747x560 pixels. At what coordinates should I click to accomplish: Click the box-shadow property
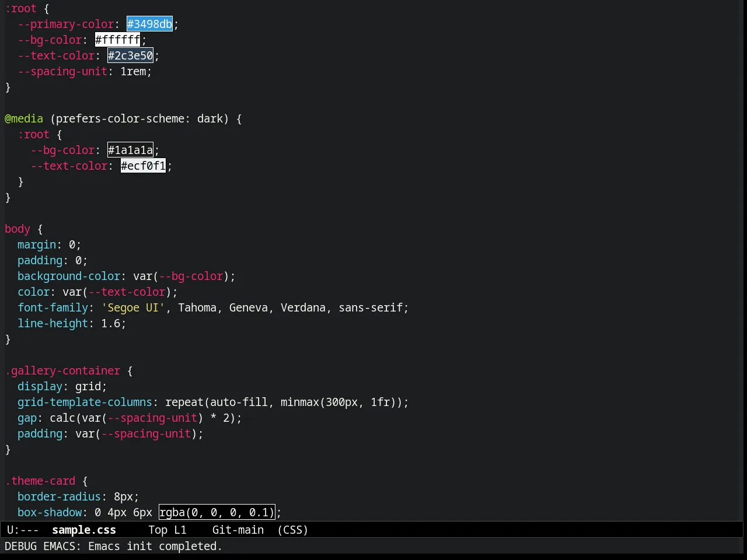tap(50, 512)
